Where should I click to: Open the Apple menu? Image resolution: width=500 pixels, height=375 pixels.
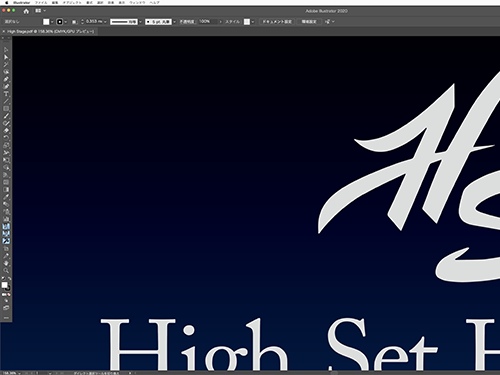7,3
